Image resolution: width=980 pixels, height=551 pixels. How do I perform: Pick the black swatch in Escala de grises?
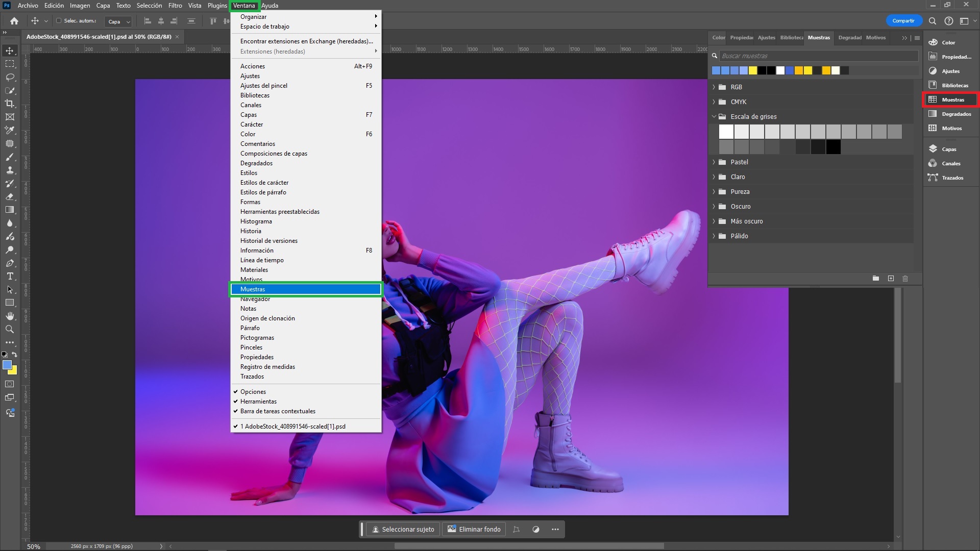click(x=834, y=147)
